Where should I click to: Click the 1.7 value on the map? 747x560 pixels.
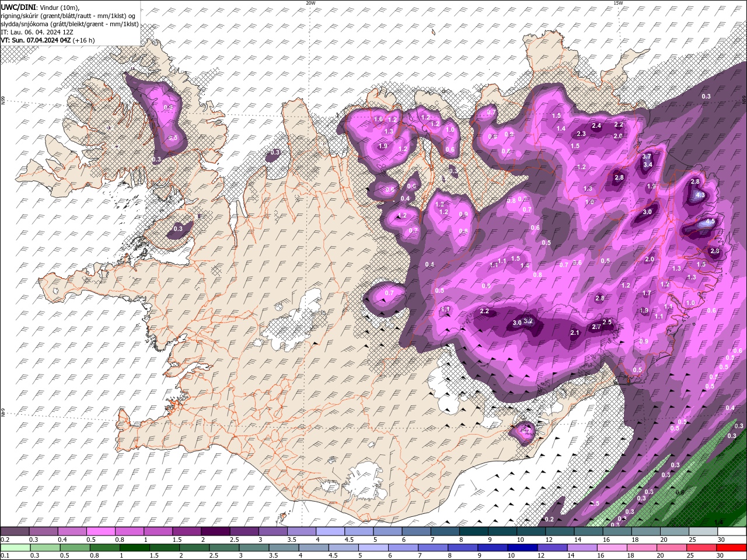pyautogui.click(x=647, y=293)
